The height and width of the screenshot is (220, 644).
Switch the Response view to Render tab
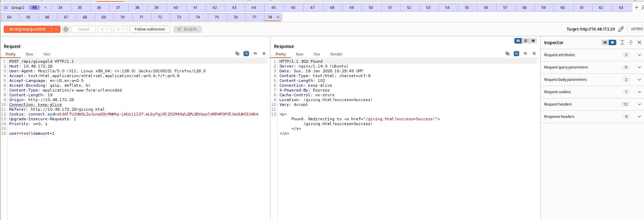[336, 54]
